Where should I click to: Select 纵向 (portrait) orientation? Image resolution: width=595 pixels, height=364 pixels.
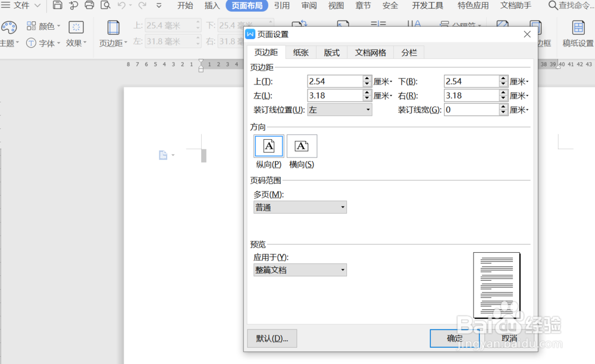point(268,146)
